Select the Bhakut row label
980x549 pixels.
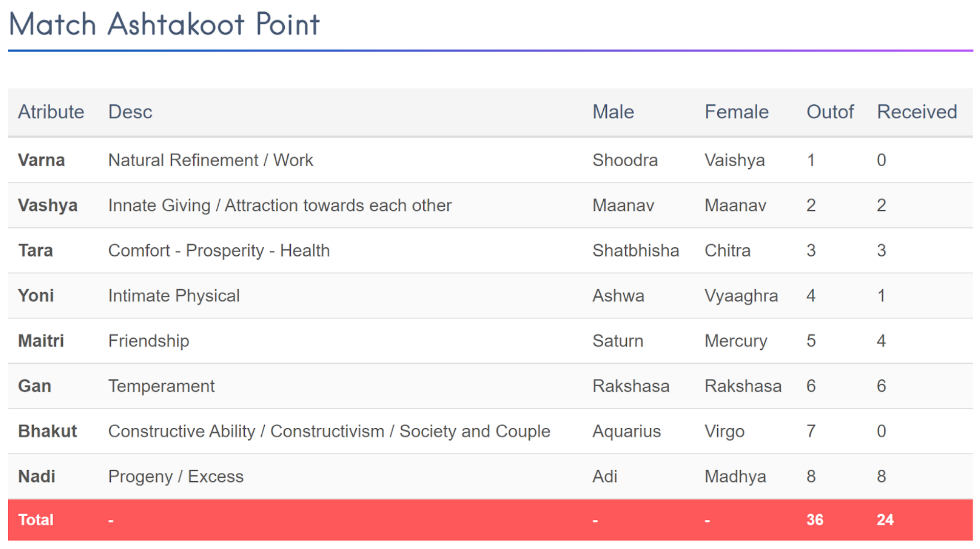pyautogui.click(x=48, y=431)
